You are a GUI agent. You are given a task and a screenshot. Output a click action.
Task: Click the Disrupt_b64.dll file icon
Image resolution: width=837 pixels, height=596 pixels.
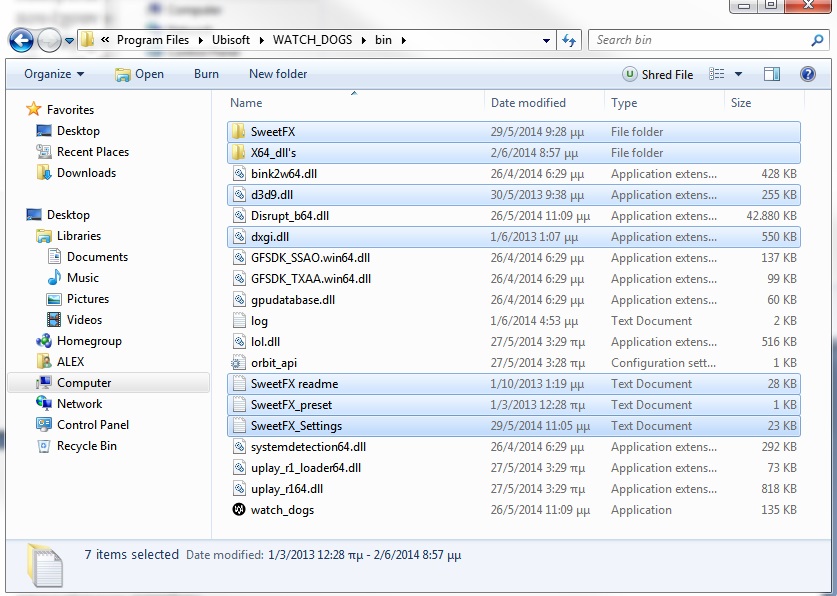(239, 216)
